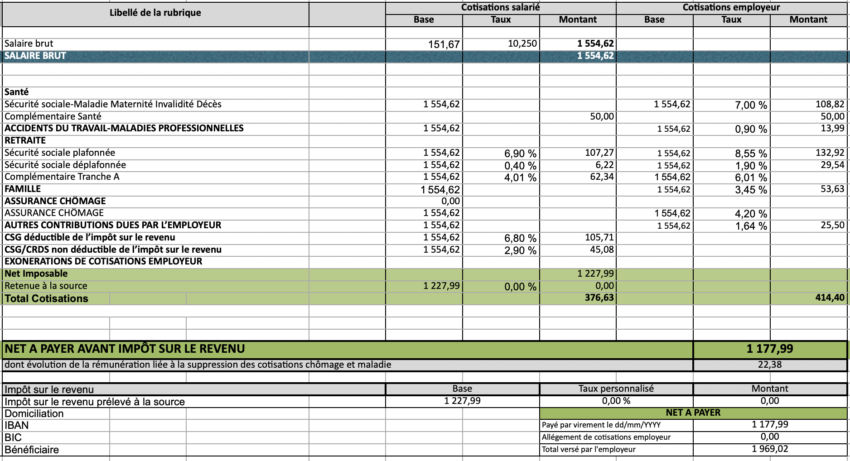This screenshot has width=850, height=461.
Task: Select the 'Total Cotisations' row label
Action: point(46,299)
